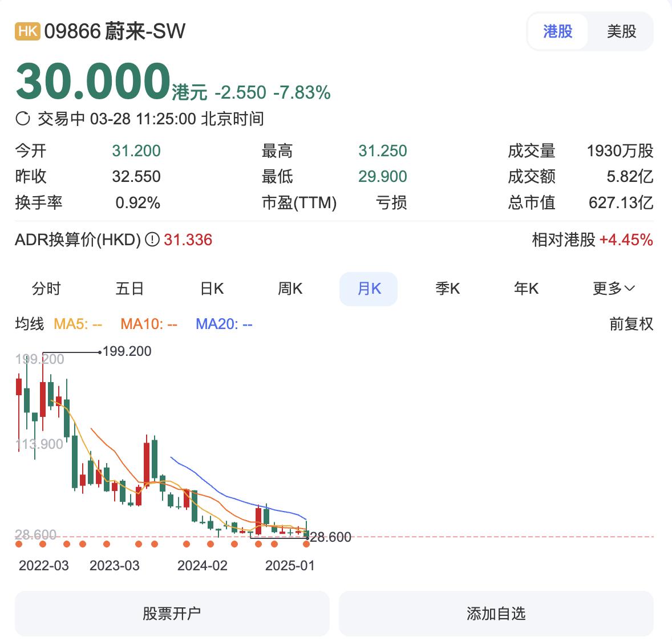Click the 昨收 value 32.550
Viewport: 672px width, 641px height.
[x=136, y=177]
